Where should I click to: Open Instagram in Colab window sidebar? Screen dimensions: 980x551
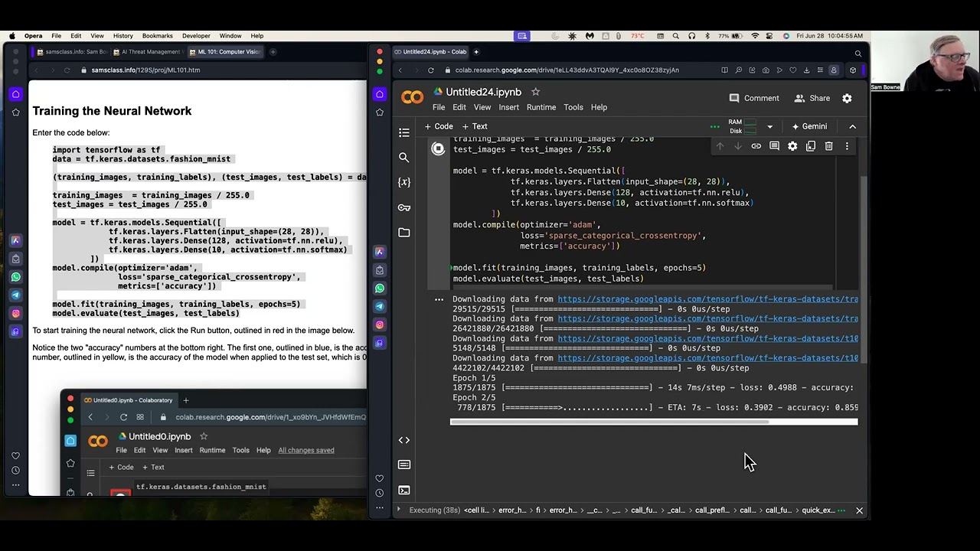(x=379, y=325)
